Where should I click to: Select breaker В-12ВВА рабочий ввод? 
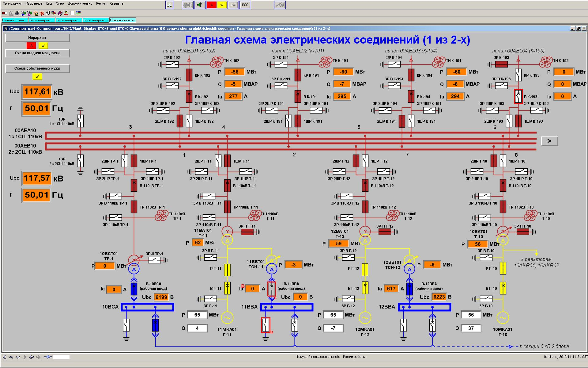tap(409, 289)
